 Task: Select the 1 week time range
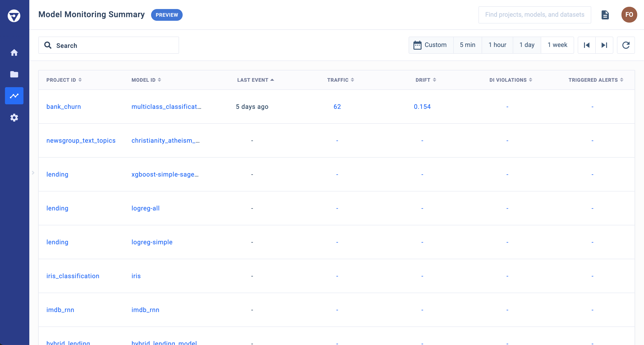coord(557,45)
